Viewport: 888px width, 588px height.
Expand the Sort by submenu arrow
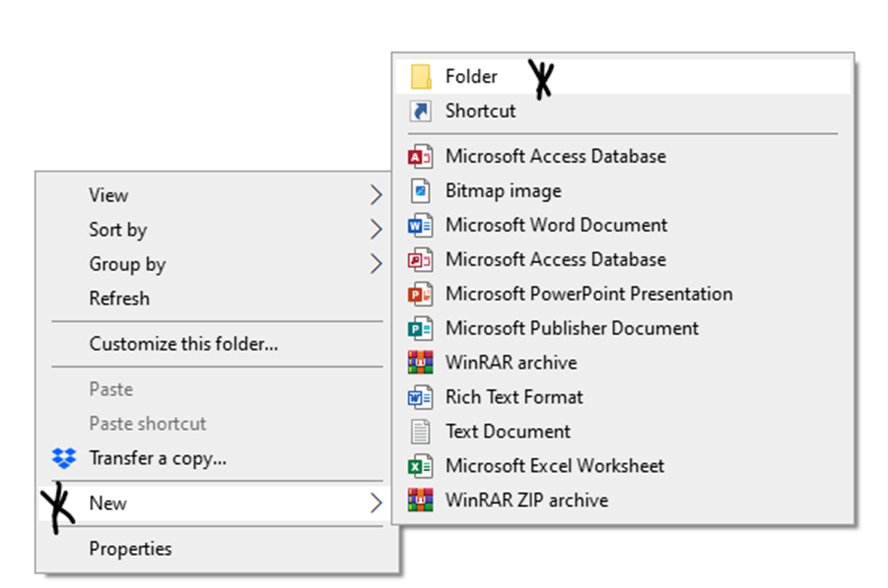[376, 229]
